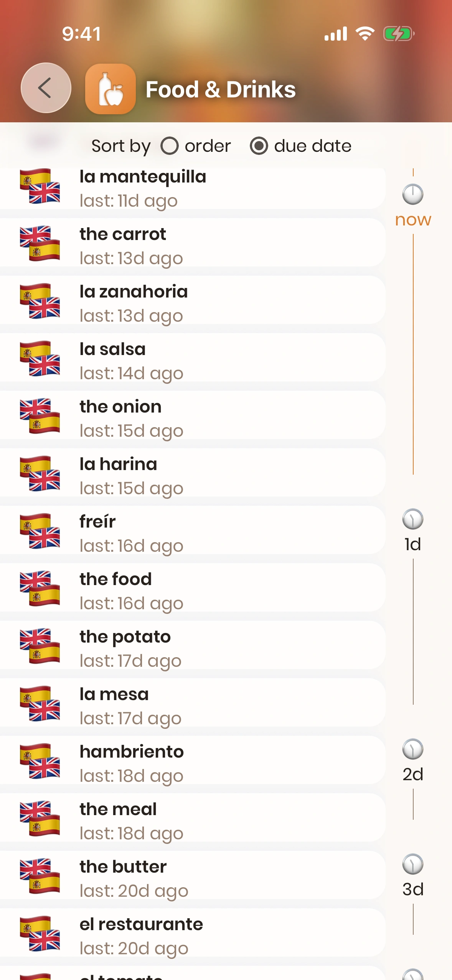Screen dimensions: 452x980
Task: Tap the clock icon above '2d'
Action: (413, 749)
